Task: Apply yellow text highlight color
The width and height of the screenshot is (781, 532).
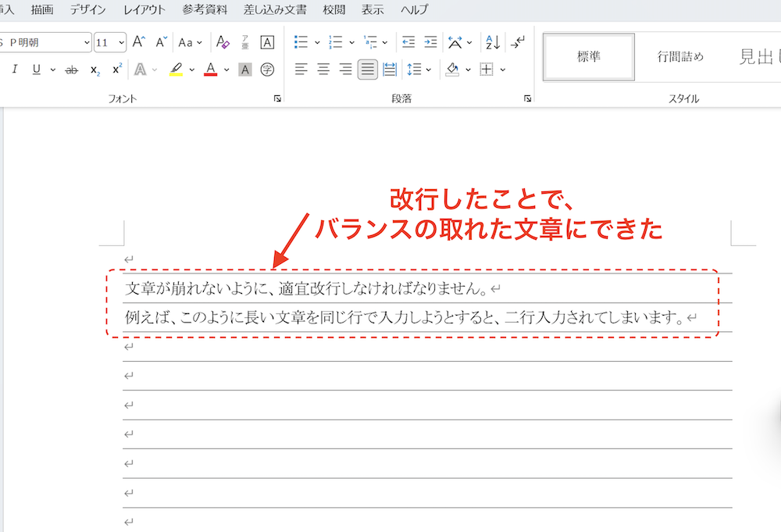Action: pos(176,70)
